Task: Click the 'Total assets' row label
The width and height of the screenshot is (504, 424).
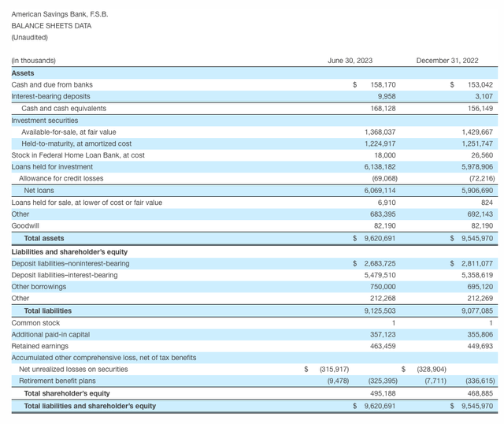Action: 44,238
